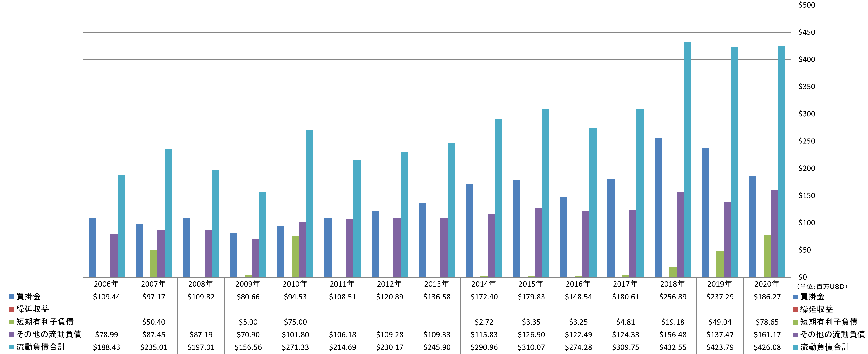868x354 pixels.
Task: Select the $256.89 買掛金 cell for 2018年
Action: 673,297
